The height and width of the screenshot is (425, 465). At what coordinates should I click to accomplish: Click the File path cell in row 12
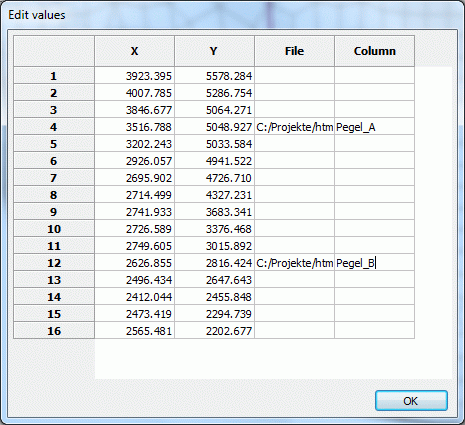click(x=295, y=263)
